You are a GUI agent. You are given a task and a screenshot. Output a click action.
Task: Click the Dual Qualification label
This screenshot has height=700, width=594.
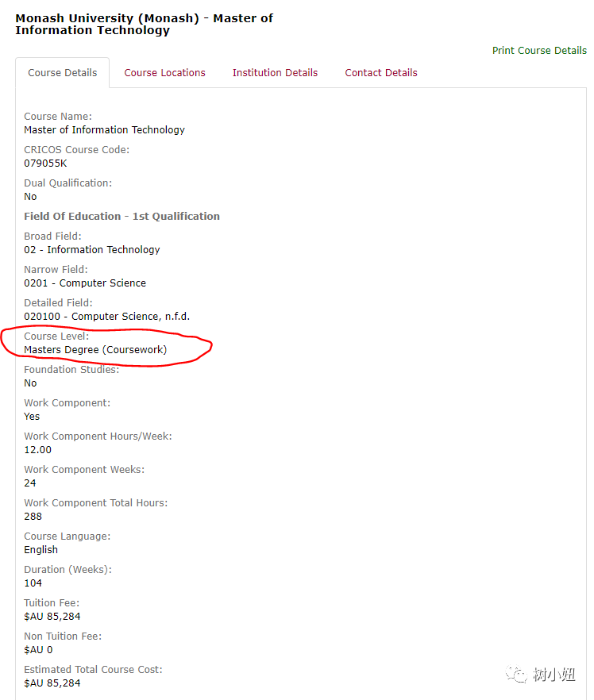(67, 183)
